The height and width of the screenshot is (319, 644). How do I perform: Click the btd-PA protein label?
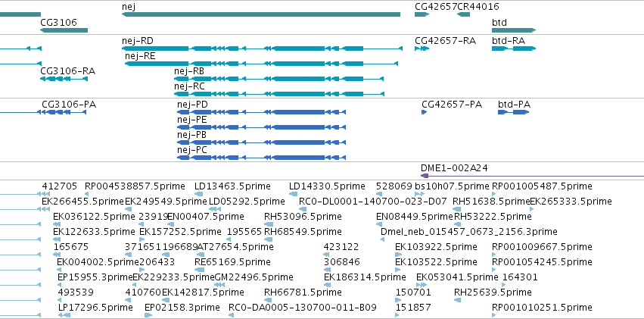click(514, 105)
